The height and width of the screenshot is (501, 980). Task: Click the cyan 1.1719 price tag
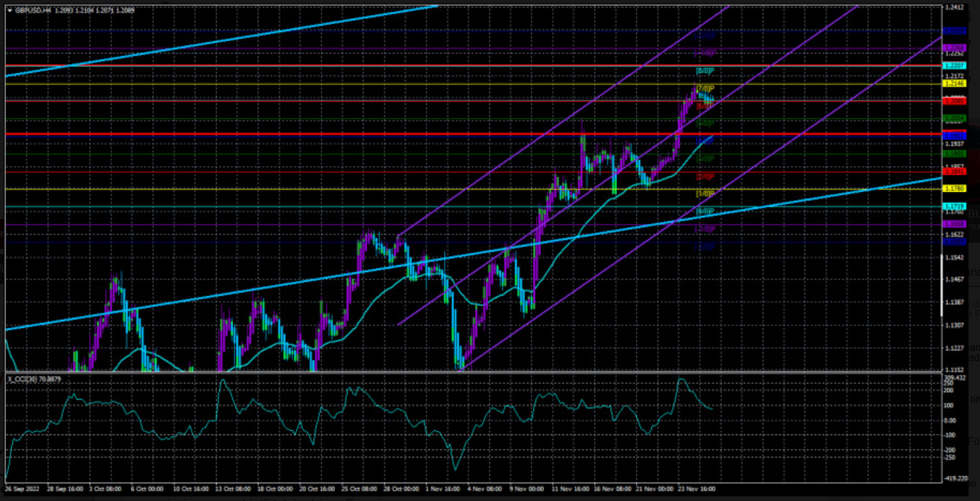[954, 206]
